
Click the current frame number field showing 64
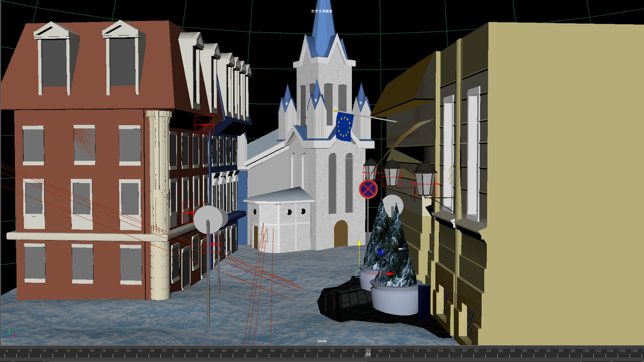tap(369, 355)
